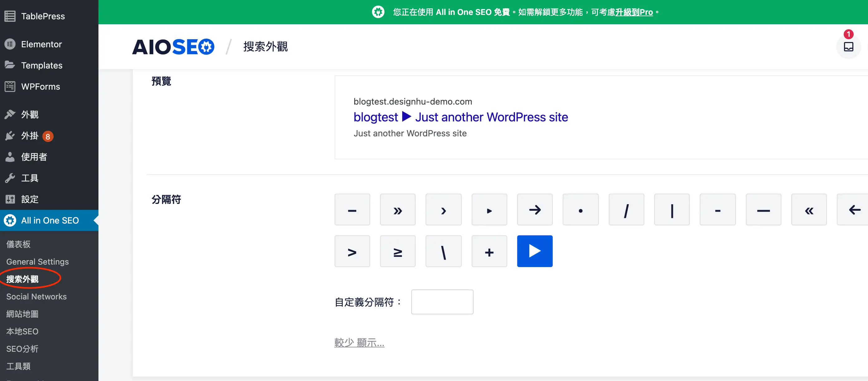868x381 pixels.
Task: Click the 工具 wrench icon
Action: pos(10,178)
